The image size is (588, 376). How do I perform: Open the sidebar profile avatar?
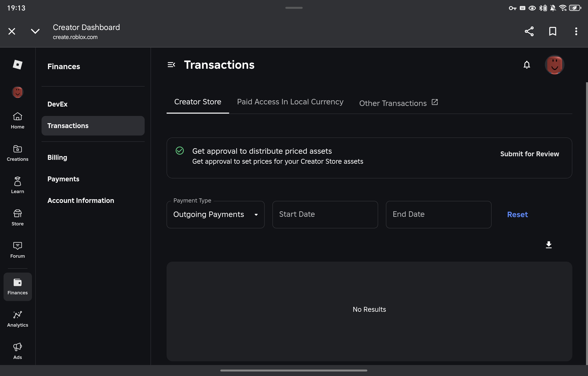(18, 92)
